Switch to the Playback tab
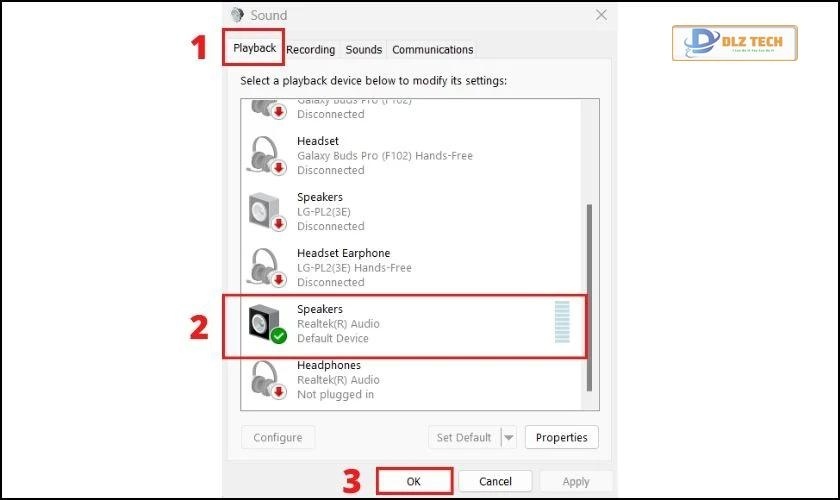The height and width of the screenshot is (500, 840). click(254, 48)
